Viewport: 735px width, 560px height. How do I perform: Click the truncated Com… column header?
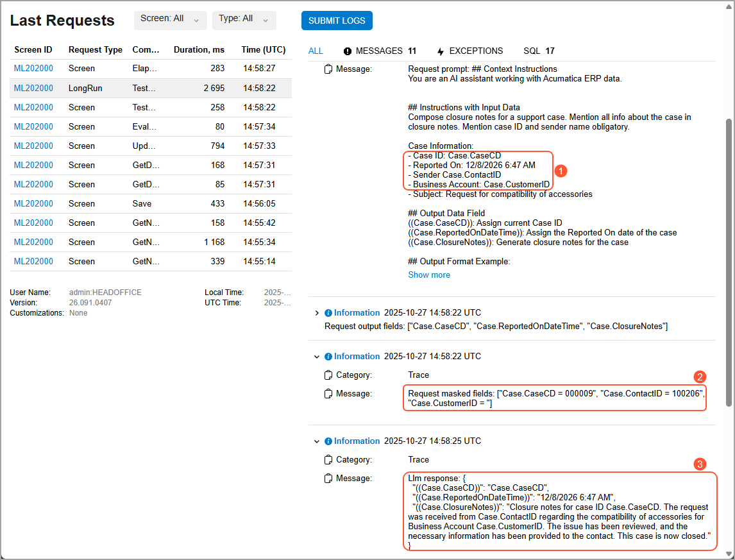[x=146, y=50]
